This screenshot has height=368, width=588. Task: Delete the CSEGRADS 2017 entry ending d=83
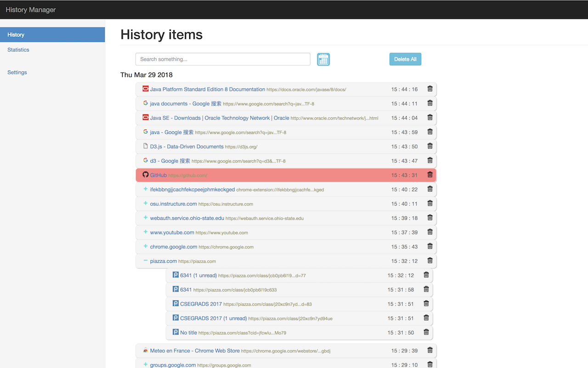[x=426, y=304]
